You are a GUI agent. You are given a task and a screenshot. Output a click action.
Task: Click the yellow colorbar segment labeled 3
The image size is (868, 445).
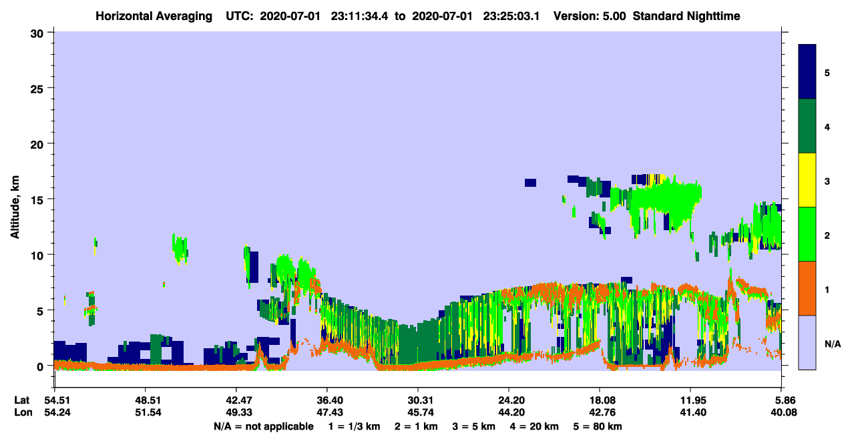click(807, 180)
